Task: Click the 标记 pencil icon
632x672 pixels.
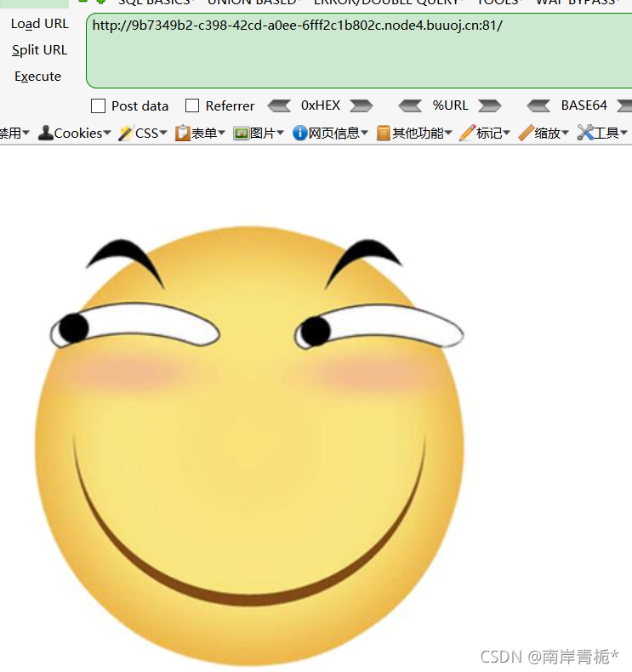Action: tap(467, 133)
